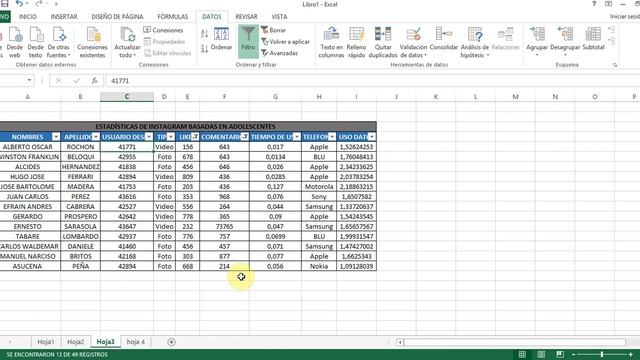Click the Insert function fx icon
This screenshot has height=360, width=640.
(x=94, y=81)
